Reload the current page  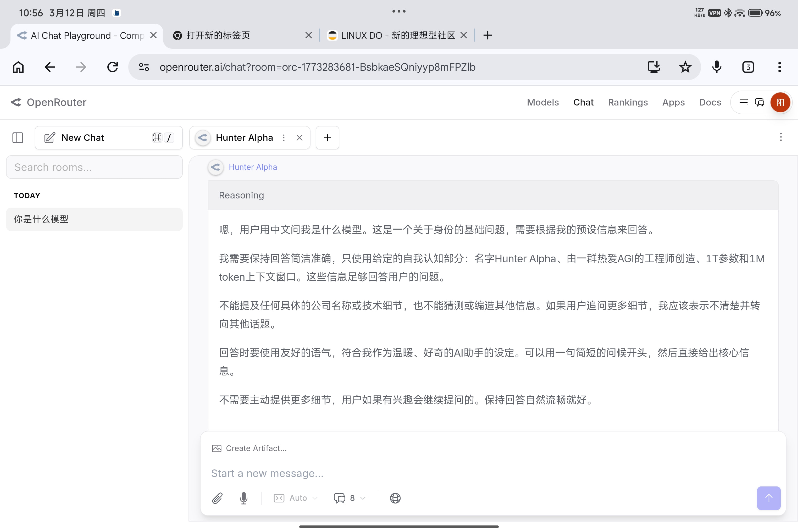click(112, 67)
